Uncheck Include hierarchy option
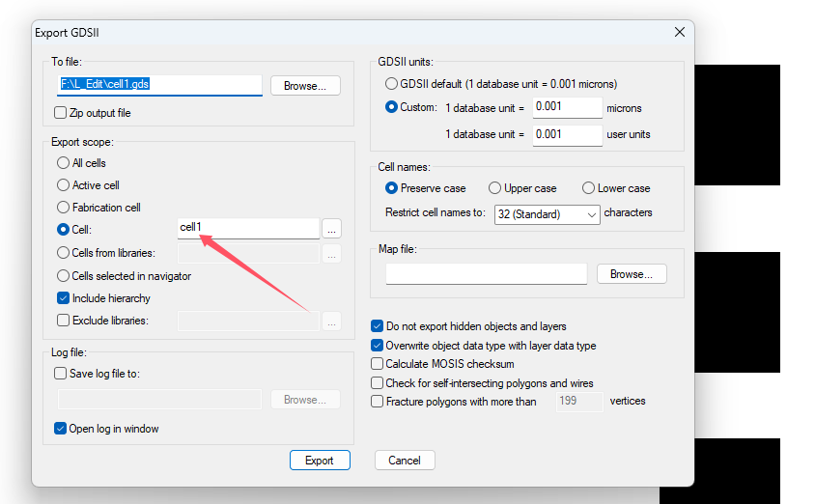This screenshot has width=815, height=504. 64,298
